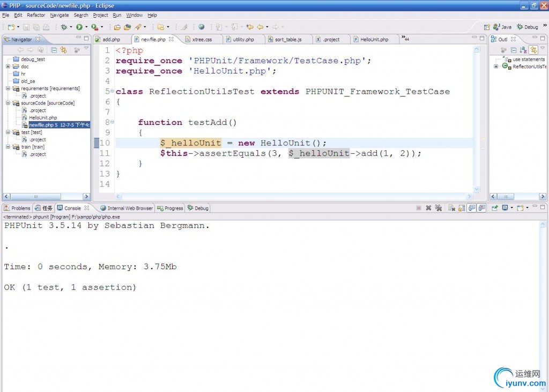Click the External Tools run icon
The height and width of the screenshot is (392, 549).
94,27
